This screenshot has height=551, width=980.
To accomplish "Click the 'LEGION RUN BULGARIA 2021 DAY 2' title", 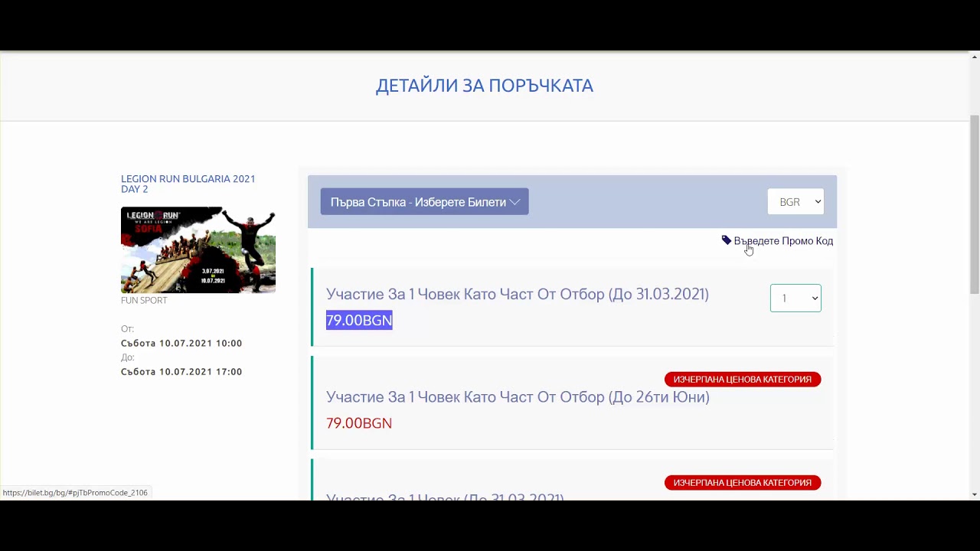I will [x=188, y=184].
